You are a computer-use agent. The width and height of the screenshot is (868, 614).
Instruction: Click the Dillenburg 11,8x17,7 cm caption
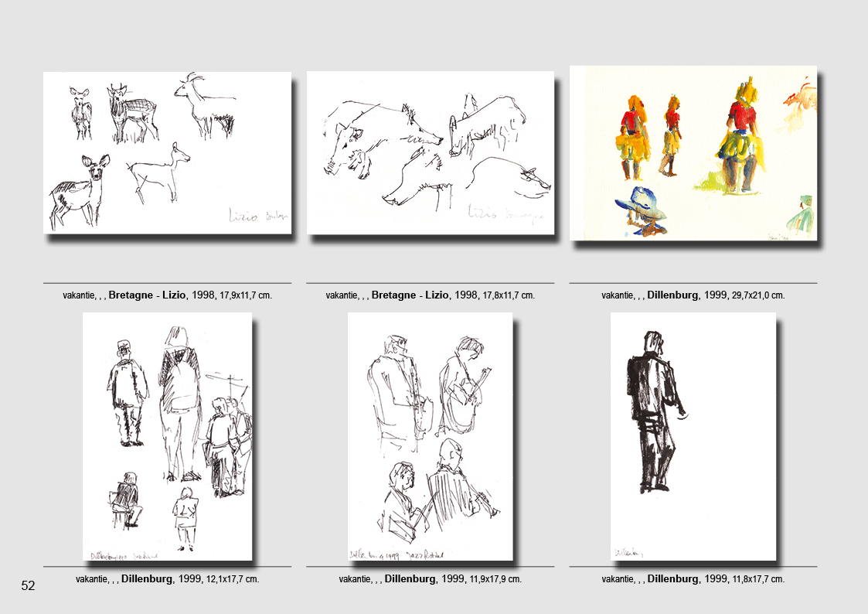(693, 578)
